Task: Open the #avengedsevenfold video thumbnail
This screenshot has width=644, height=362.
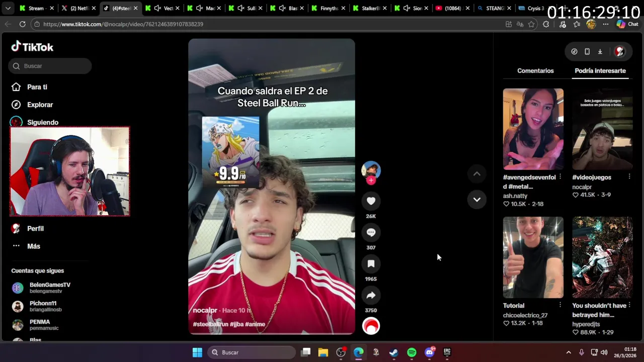Action: click(x=533, y=129)
